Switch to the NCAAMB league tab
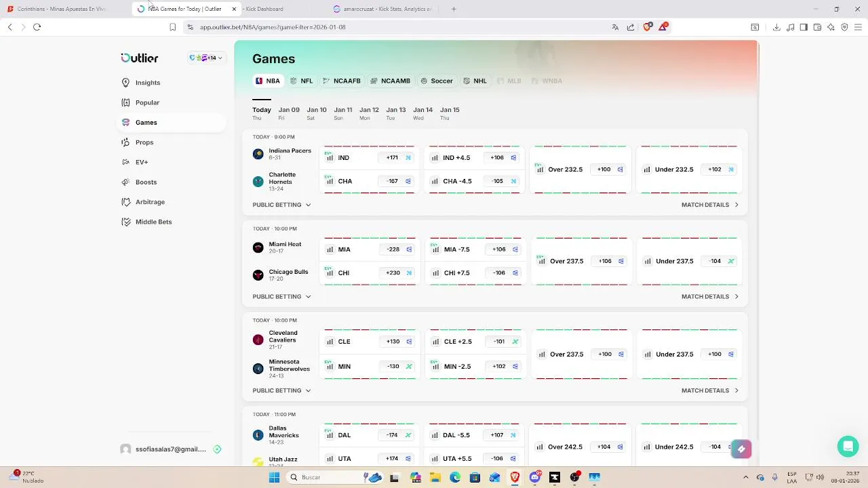 pos(390,81)
